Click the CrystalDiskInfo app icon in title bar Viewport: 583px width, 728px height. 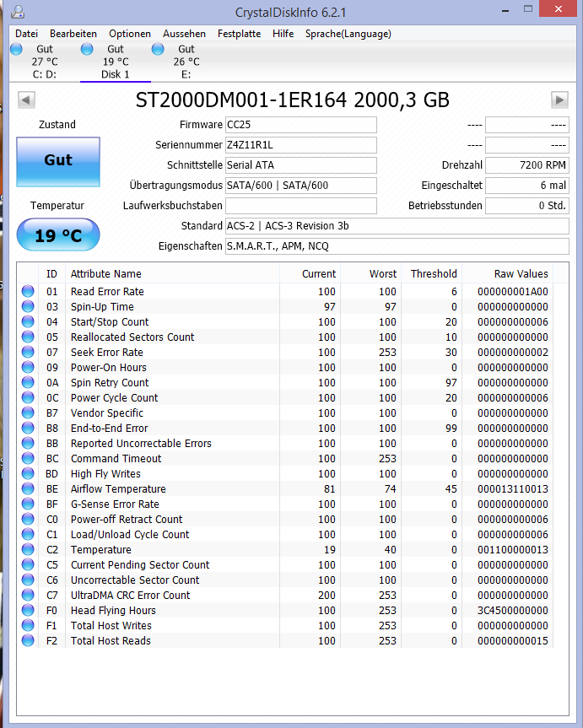[x=18, y=12]
